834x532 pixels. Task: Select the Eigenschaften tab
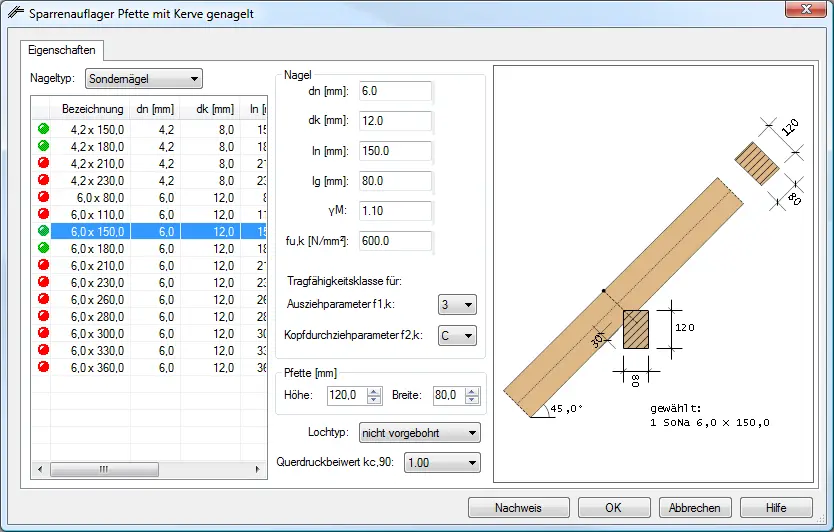(x=62, y=50)
